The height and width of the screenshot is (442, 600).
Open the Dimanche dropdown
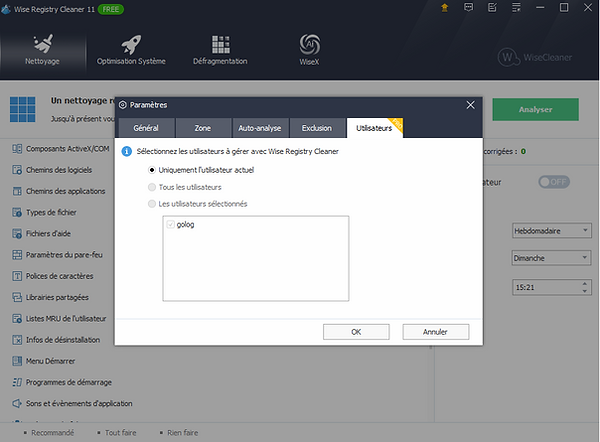(551, 258)
